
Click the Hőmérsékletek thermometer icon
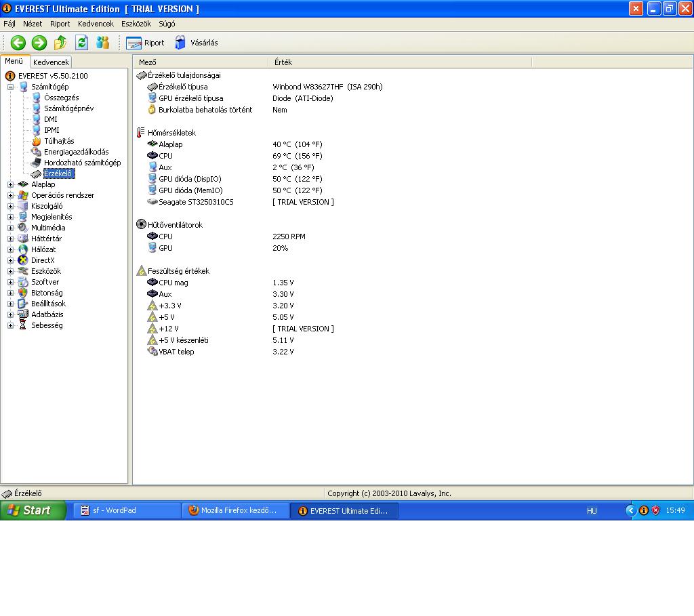[141, 132]
